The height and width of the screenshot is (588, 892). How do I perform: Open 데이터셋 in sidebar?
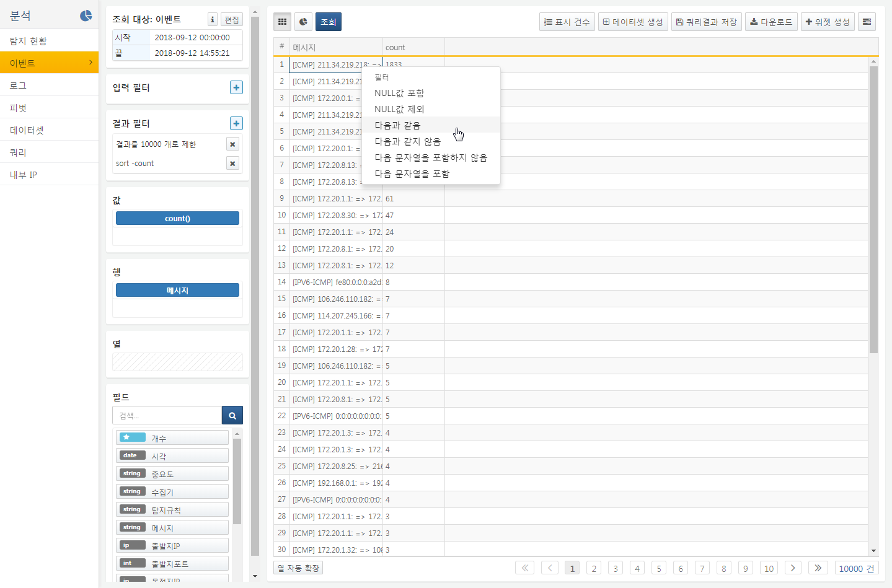pos(49,129)
